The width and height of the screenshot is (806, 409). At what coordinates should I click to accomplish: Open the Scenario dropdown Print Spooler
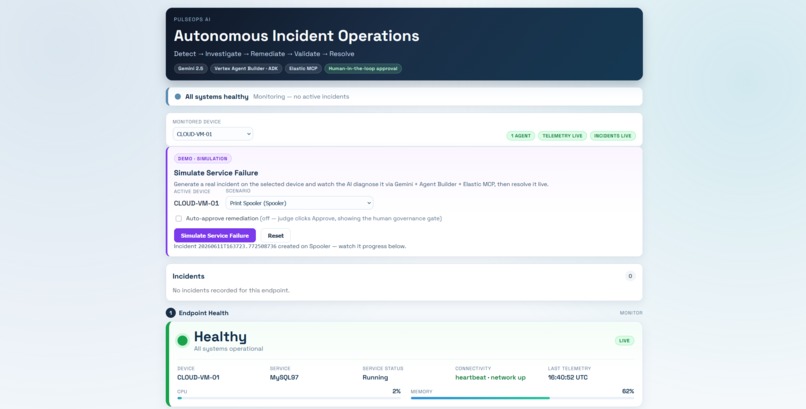pyautogui.click(x=299, y=203)
